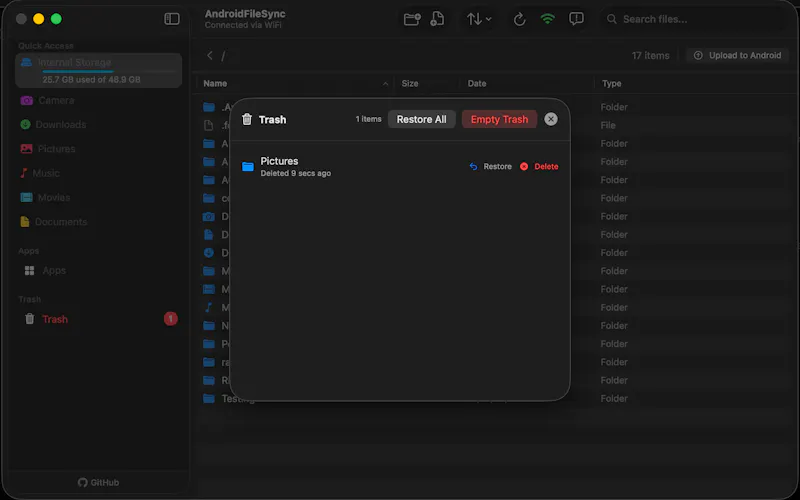800x500 pixels.
Task: Click the red trash count badge
Action: 170,319
